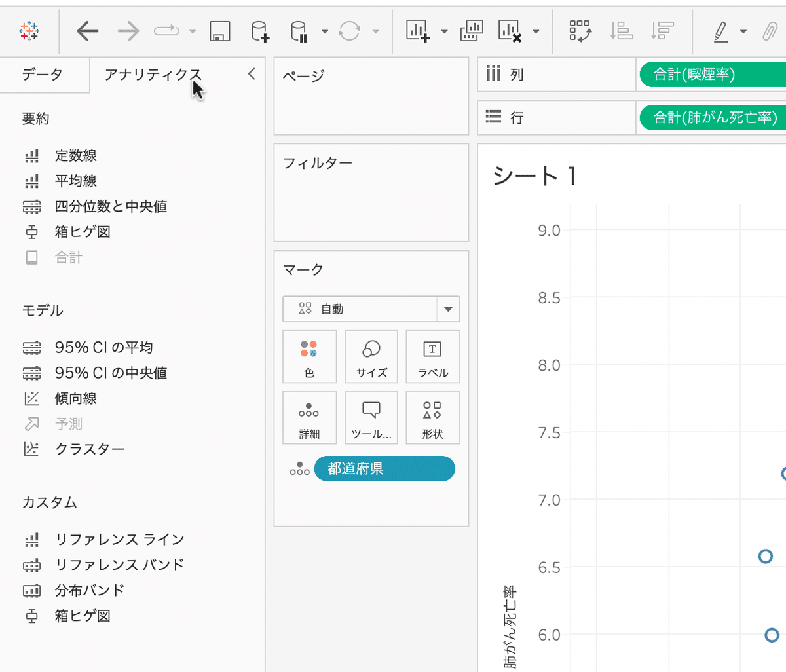Click the 列 columns shelf label

click(517, 75)
